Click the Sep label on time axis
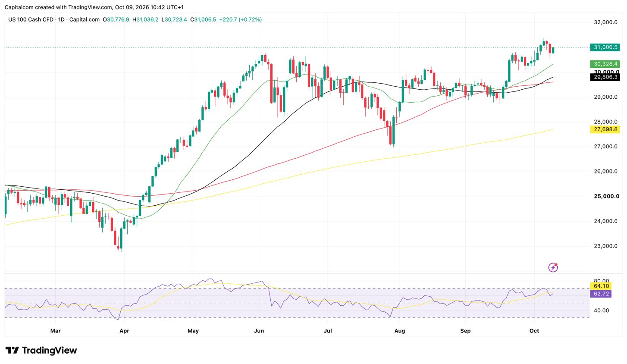Screen dimensions: 627x364 click(465, 331)
